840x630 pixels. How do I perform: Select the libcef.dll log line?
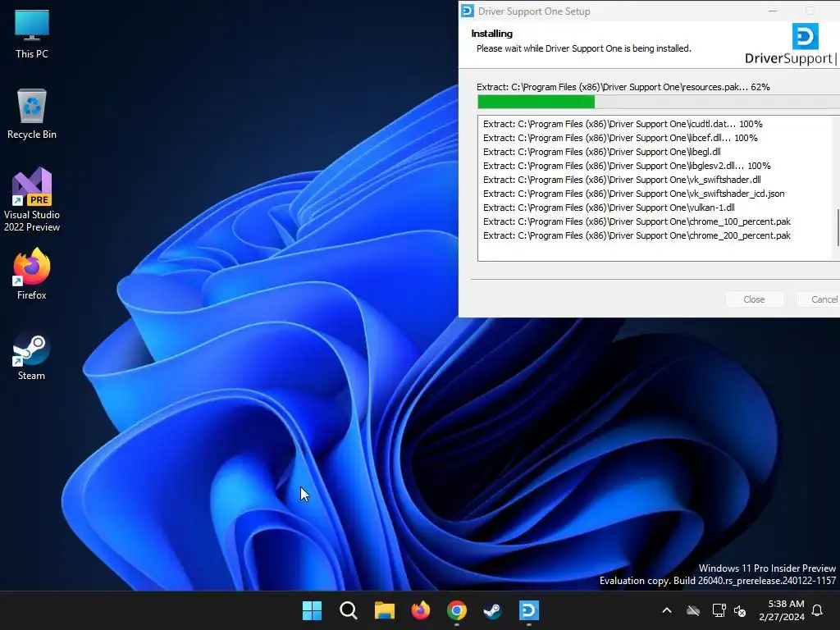(620, 138)
